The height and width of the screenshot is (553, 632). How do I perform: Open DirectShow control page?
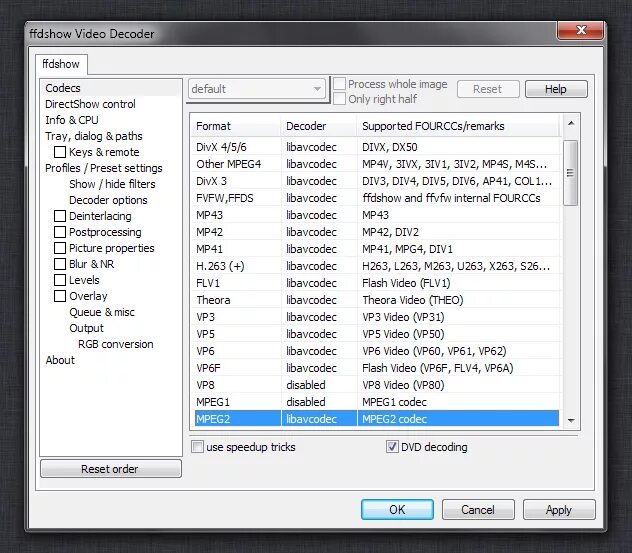[90, 104]
